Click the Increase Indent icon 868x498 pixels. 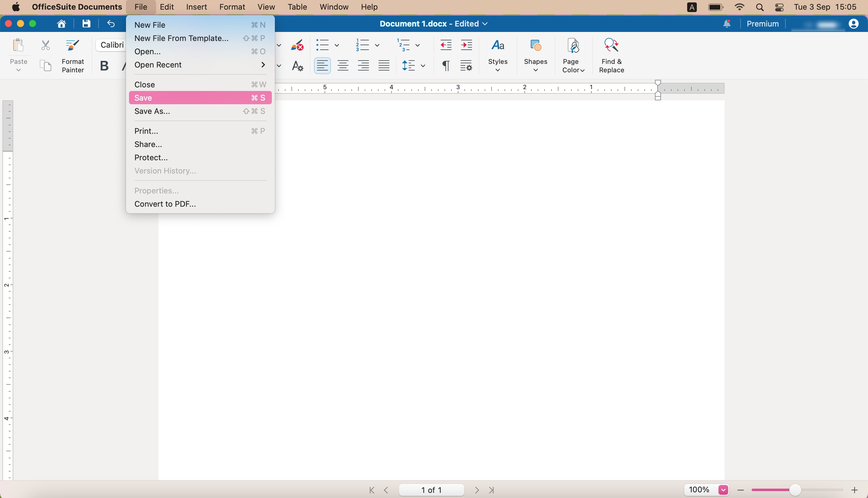pyautogui.click(x=466, y=45)
